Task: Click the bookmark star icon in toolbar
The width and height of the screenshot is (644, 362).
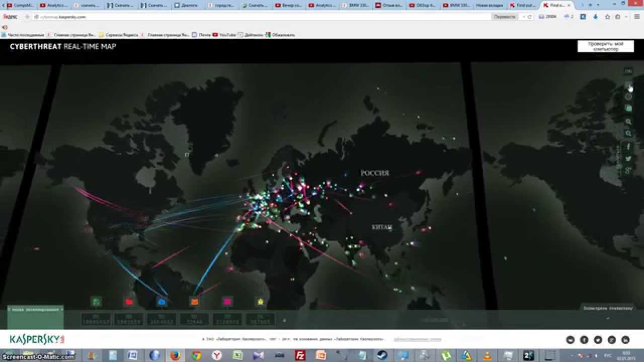Action: [x=607, y=17]
